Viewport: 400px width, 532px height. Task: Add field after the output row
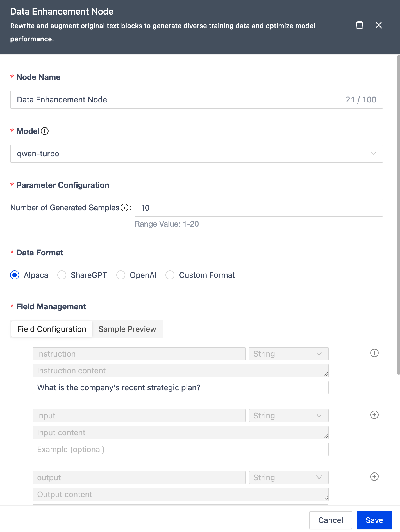(374, 477)
